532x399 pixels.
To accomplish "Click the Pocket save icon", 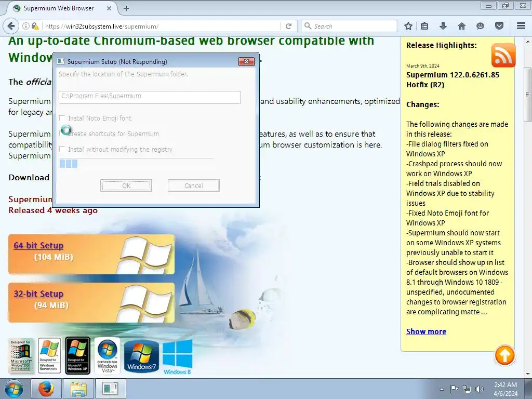I will 499,26.
